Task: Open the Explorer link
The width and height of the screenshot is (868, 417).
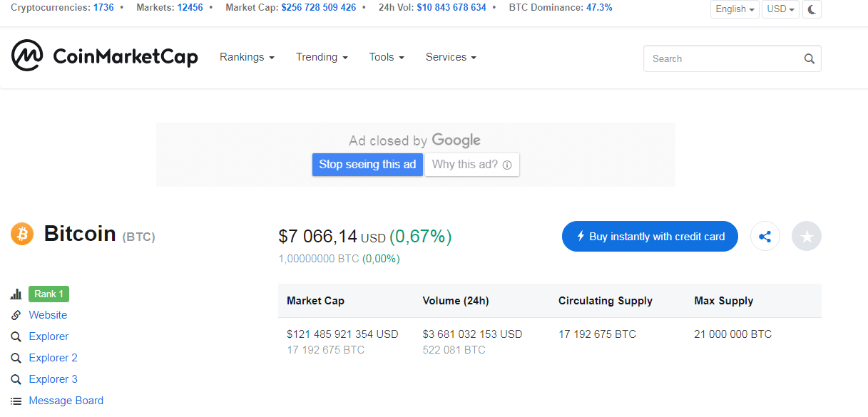Action: (48, 336)
